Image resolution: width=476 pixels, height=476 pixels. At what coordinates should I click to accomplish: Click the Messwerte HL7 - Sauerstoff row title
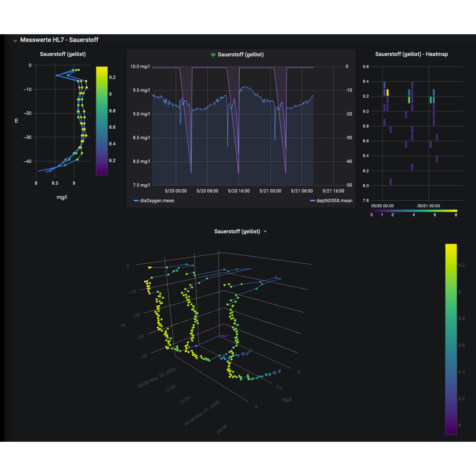point(59,40)
